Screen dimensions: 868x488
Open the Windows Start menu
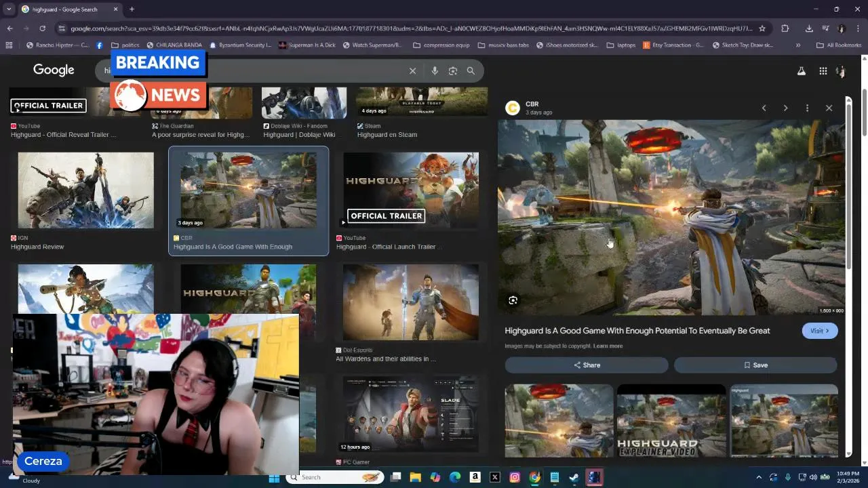pyautogui.click(x=274, y=477)
